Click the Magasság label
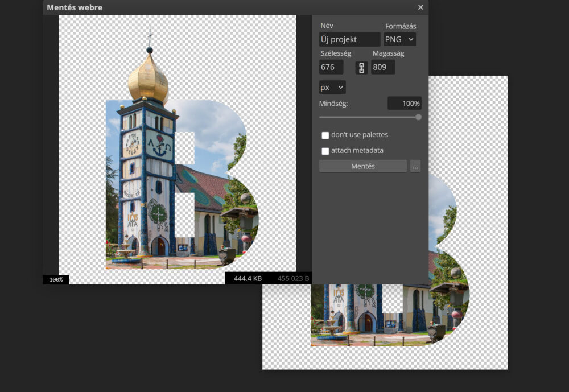Image resolution: width=569 pixels, height=392 pixels. (388, 53)
